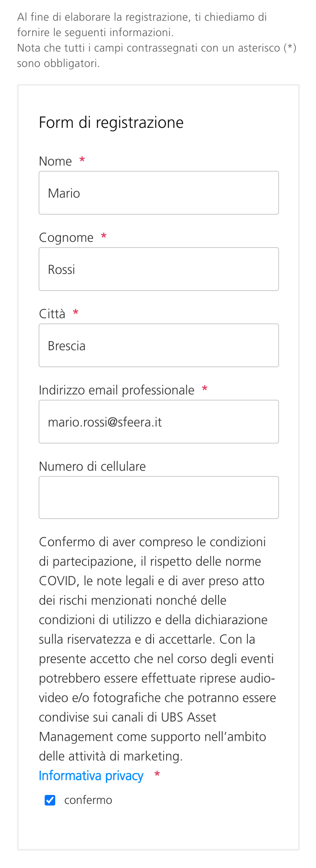This screenshot has width=316, height=868.
Task: Click the Nome input field containing Mario
Action: [x=158, y=193]
